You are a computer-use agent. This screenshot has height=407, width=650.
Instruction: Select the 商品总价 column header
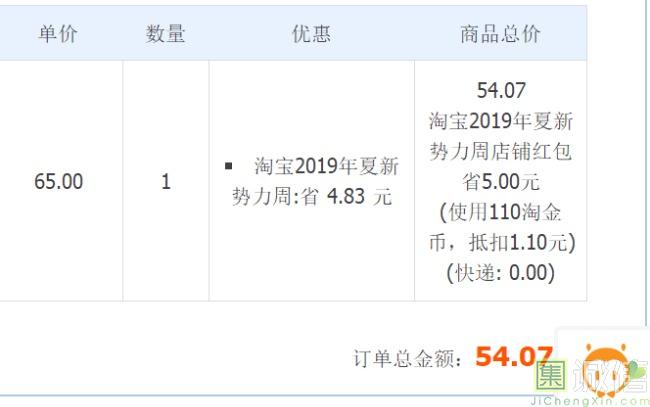click(500, 33)
